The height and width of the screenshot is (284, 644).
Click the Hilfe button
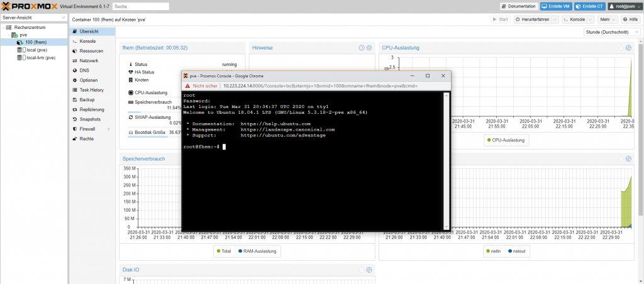pyautogui.click(x=630, y=19)
